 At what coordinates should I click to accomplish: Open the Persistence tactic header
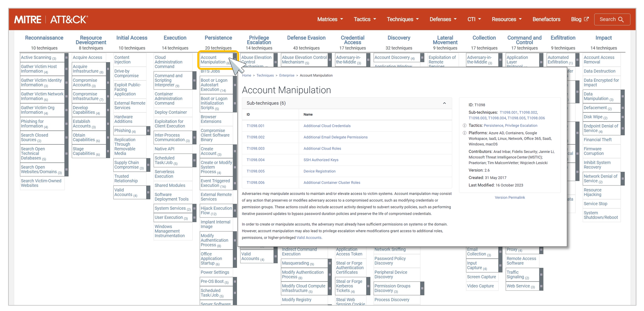(x=218, y=38)
